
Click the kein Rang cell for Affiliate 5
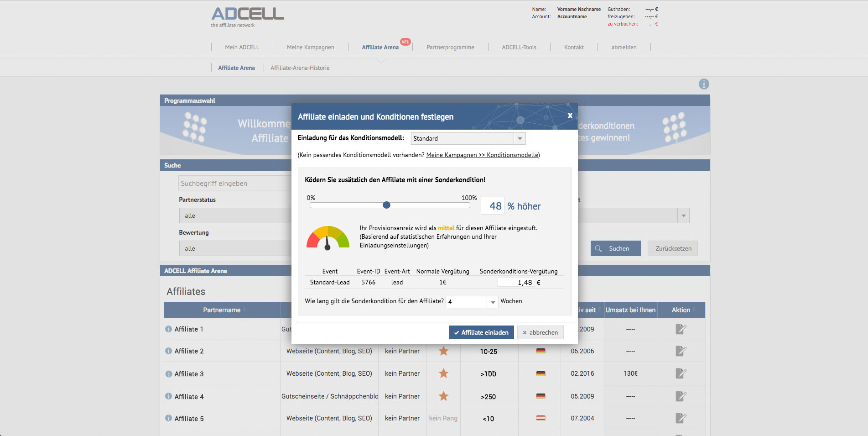point(443,418)
